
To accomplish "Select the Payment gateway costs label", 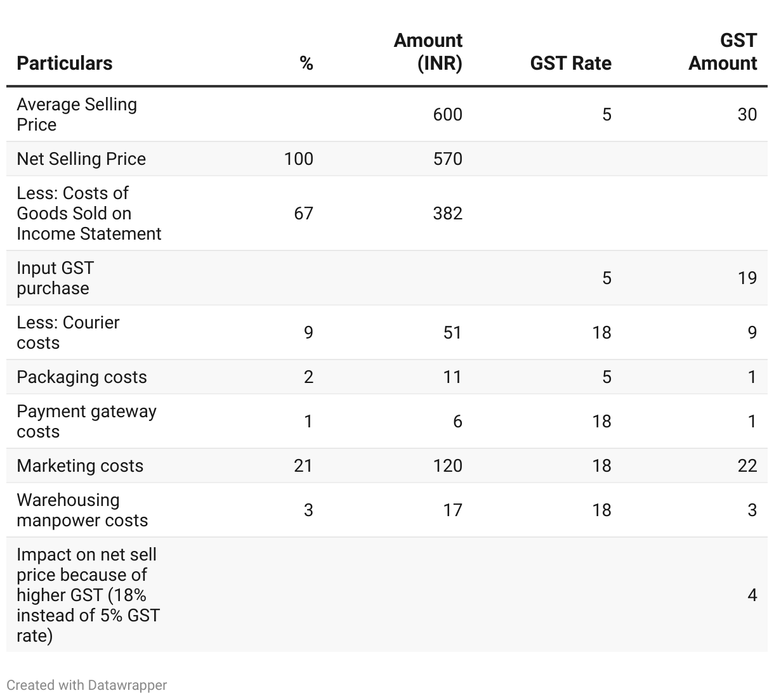I will pyautogui.click(x=86, y=421).
